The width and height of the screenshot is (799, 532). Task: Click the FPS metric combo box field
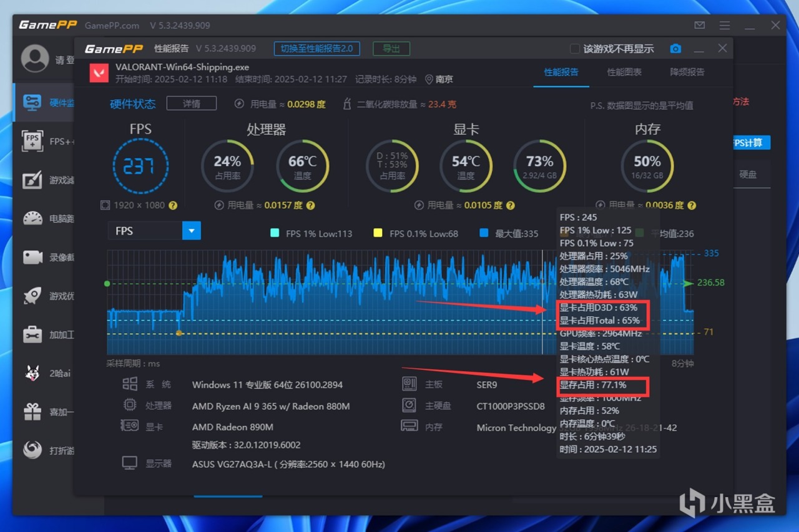[154, 231]
